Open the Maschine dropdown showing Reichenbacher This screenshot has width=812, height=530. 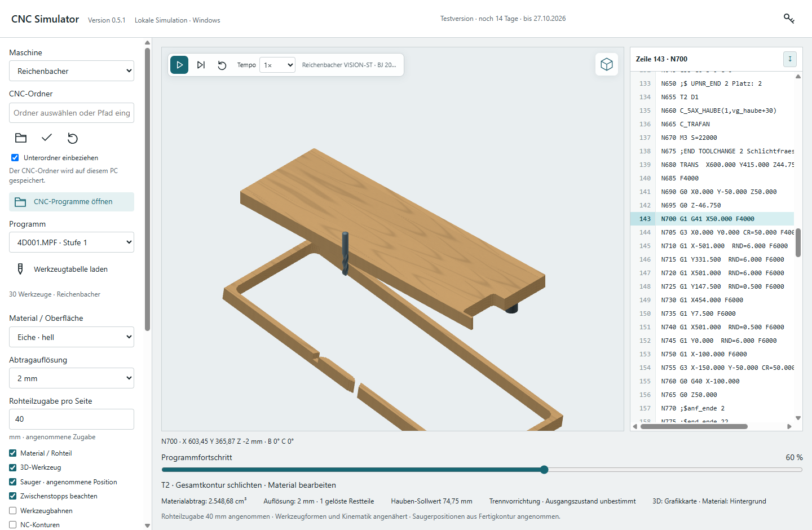click(72, 71)
